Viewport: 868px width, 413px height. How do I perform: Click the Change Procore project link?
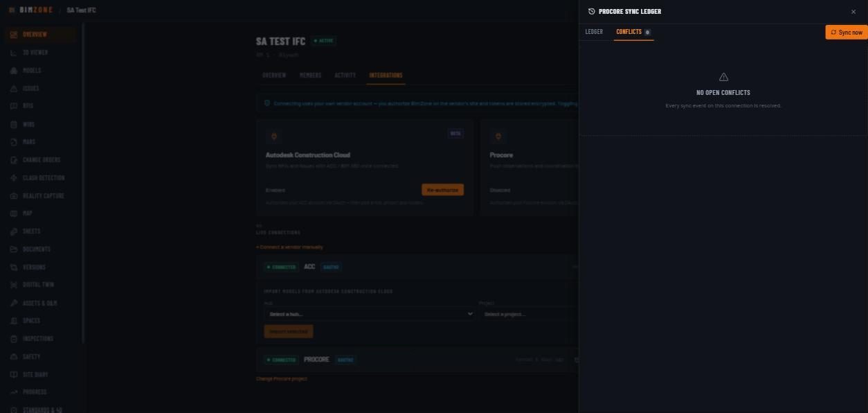click(x=282, y=379)
